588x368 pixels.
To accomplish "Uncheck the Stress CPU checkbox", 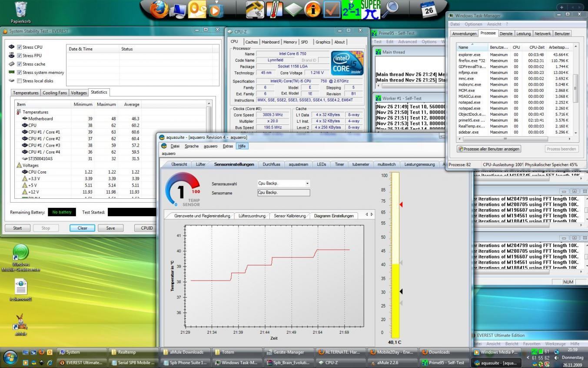I will tap(19, 47).
